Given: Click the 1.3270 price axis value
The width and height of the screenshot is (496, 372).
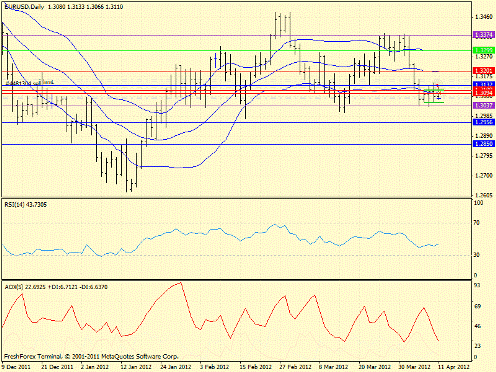Looking at the screenshot, I should (x=484, y=57).
